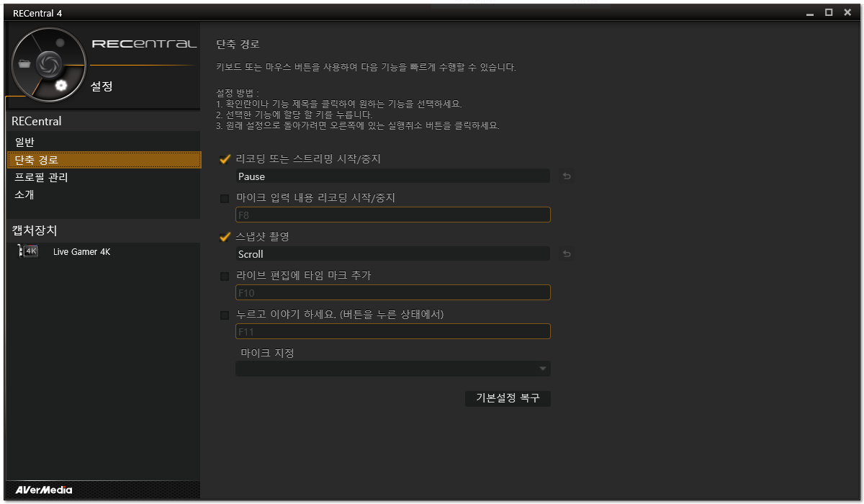
Task: Click the 마이크 입력 내용 리코딩 시작/중지 label
Action: [315, 198]
